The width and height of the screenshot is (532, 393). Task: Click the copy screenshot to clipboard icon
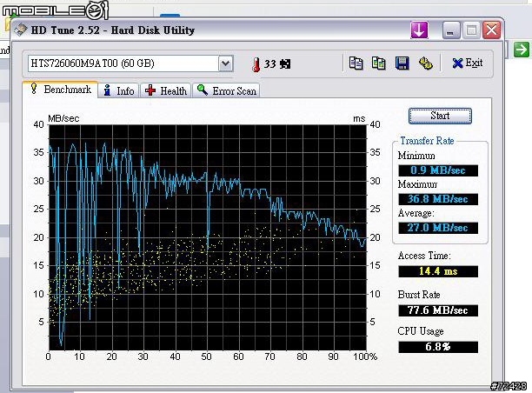click(379, 63)
